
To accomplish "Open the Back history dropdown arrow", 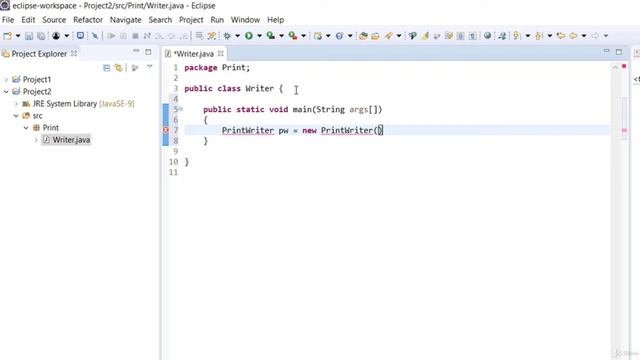I will 584,36.
